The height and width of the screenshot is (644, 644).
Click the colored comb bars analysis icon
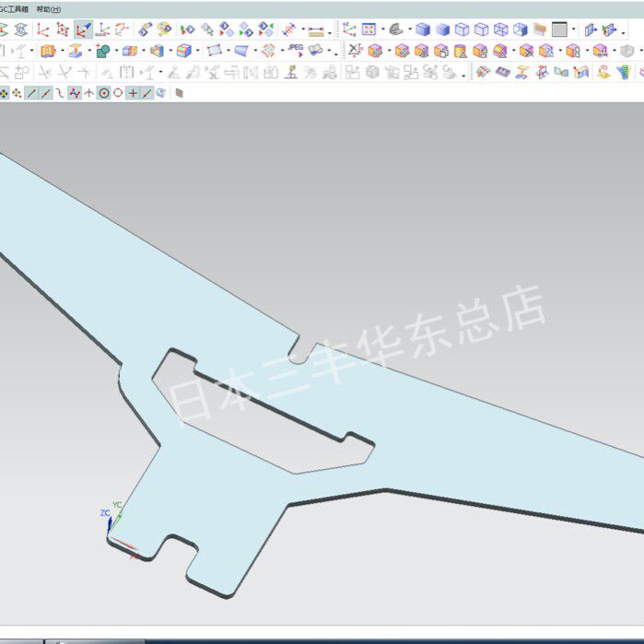pos(624,72)
